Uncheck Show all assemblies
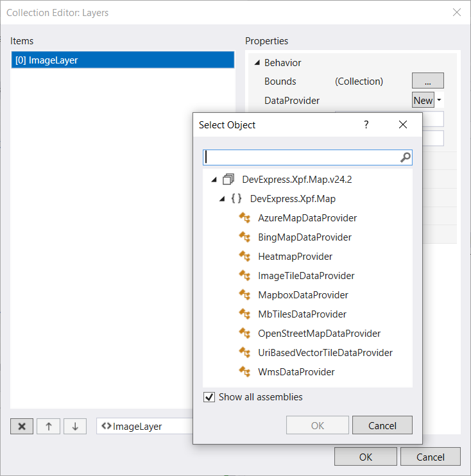Screen dimensions: 471x476 [209, 397]
